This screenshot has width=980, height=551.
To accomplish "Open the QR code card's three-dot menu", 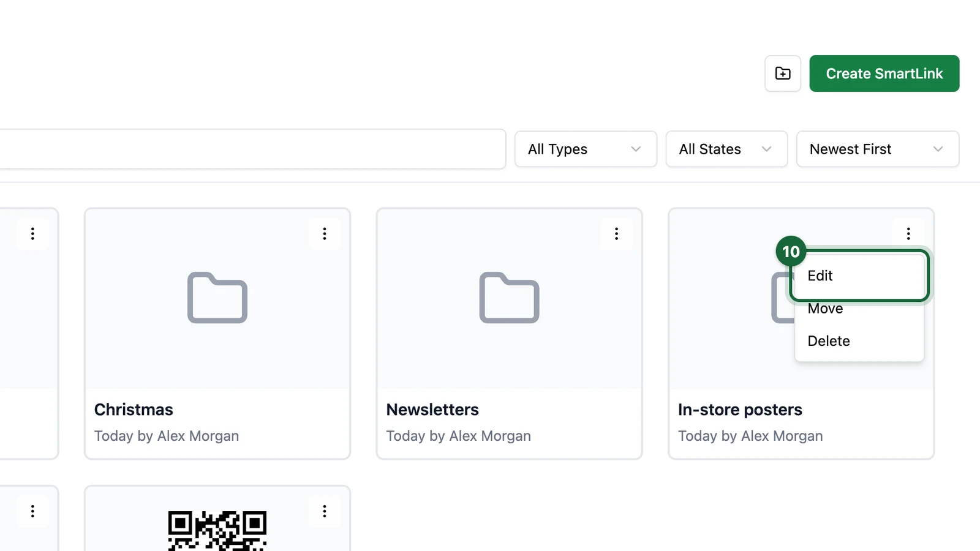I will (325, 511).
